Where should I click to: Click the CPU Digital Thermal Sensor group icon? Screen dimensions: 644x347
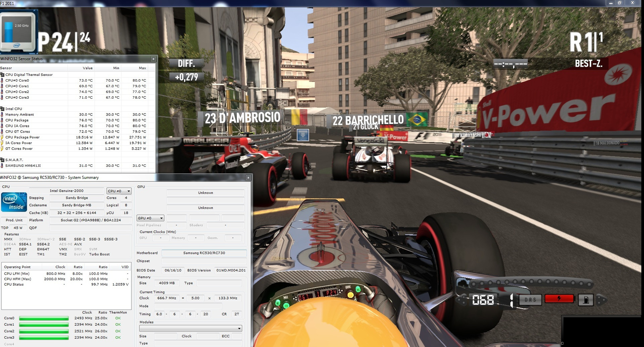point(2,75)
